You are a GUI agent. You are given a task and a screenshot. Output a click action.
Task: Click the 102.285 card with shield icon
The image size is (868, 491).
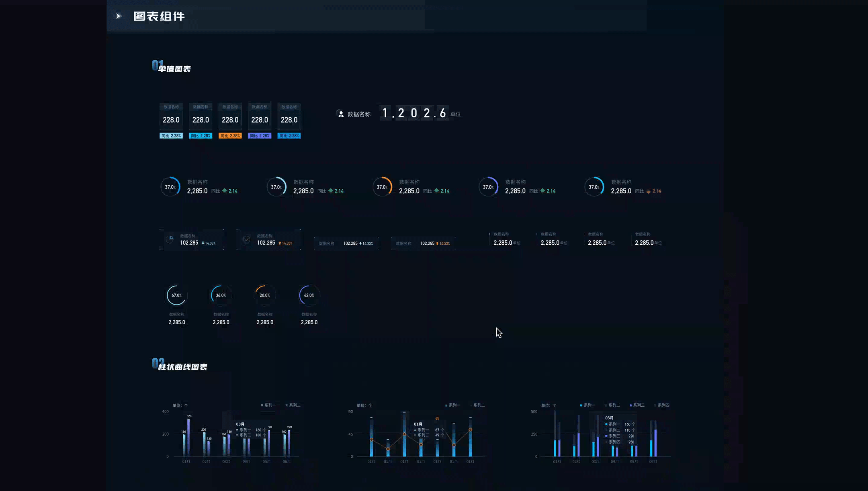coord(269,240)
